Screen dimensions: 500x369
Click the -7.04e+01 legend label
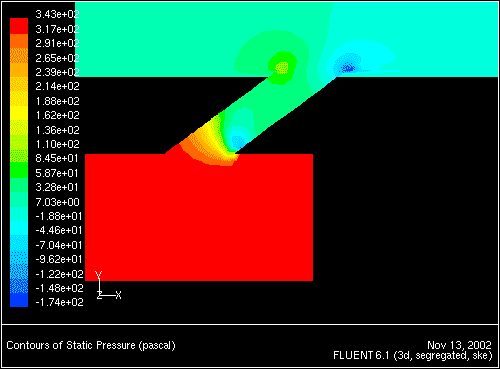[59, 245]
